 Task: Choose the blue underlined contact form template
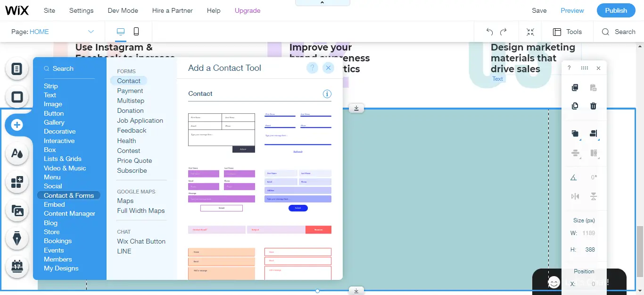click(x=298, y=133)
